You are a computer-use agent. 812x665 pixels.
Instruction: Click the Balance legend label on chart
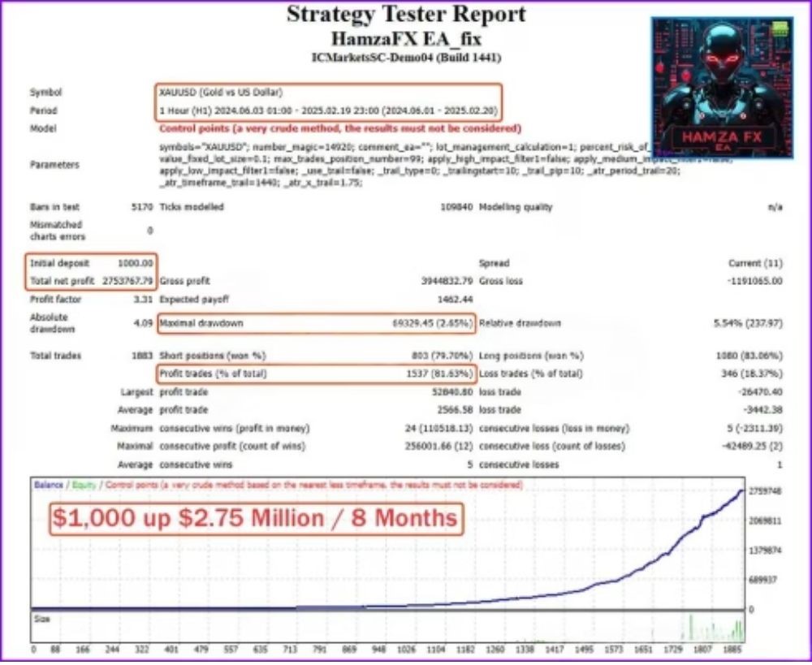coord(49,485)
